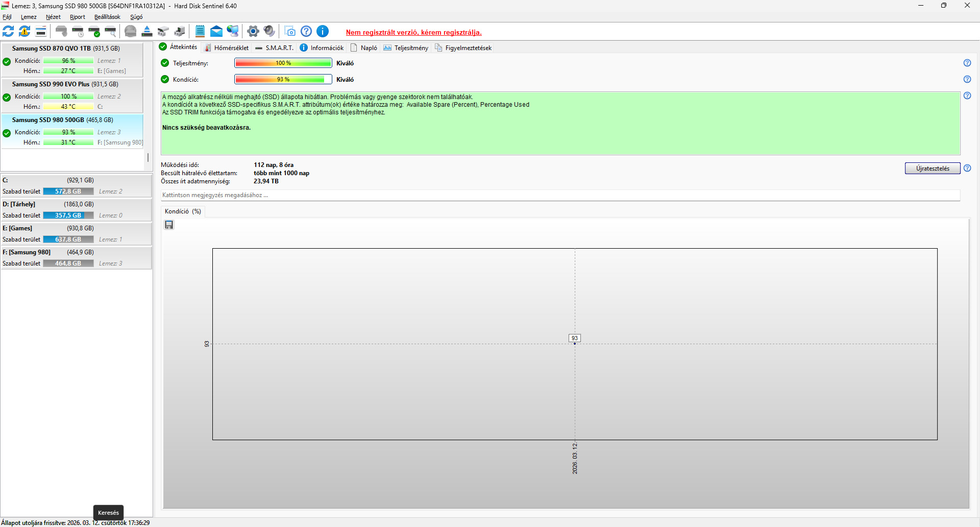Select Samsung SSD 980 500GB disk
980x527 pixels.
tap(72, 131)
